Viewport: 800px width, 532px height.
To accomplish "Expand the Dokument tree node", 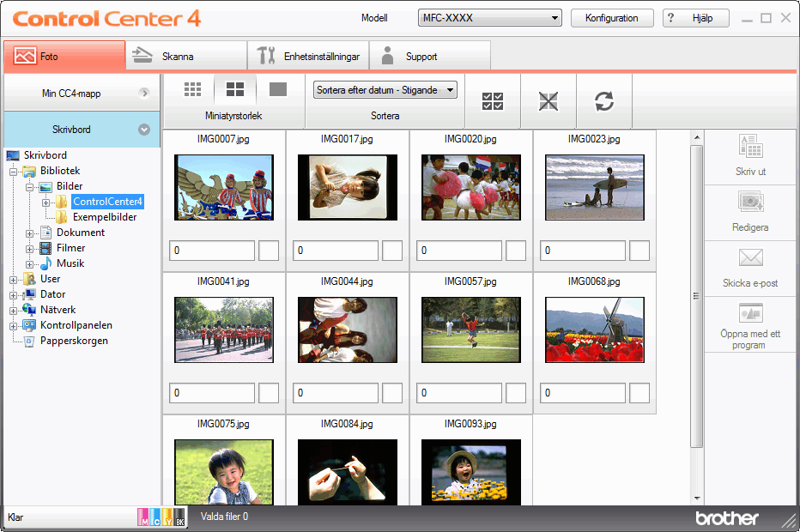I will (x=29, y=233).
